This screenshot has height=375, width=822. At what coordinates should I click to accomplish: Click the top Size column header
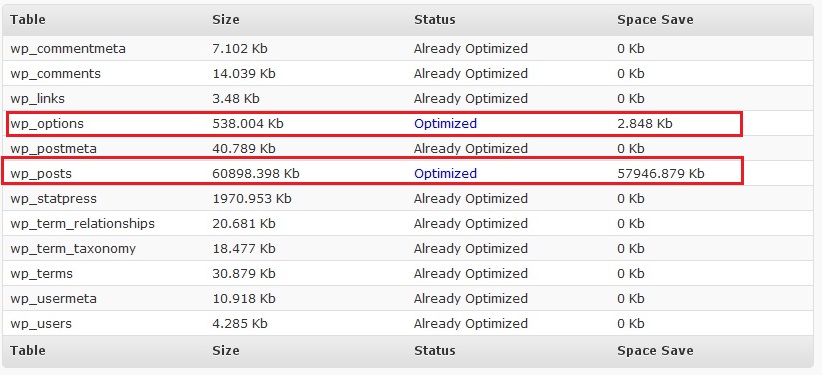click(x=225, y=20)
